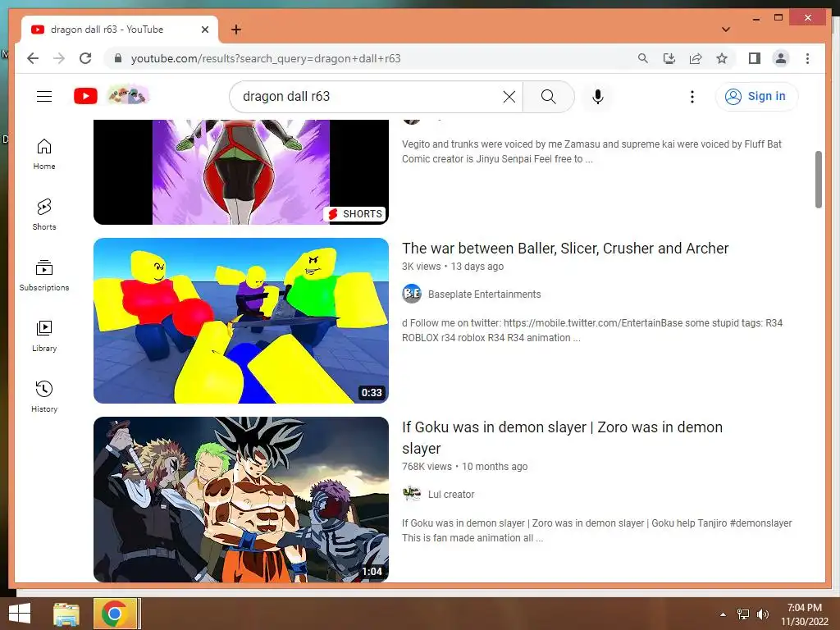Click install/download icon in address bar
Screen dimensions: 840x630
click(669, 58)
